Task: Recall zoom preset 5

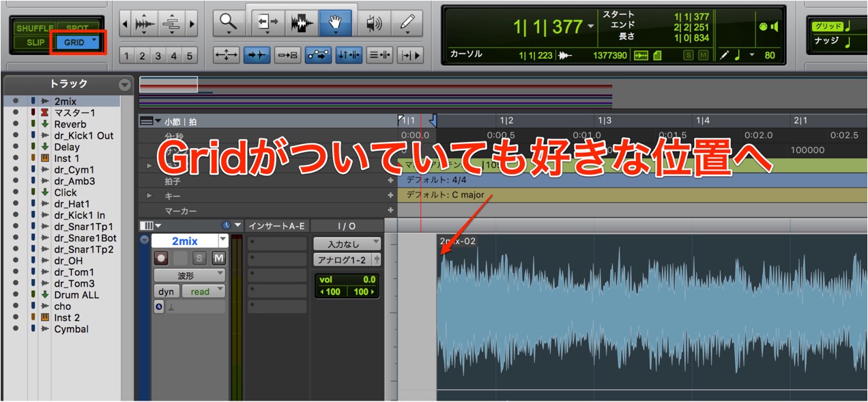Action: 190,56
